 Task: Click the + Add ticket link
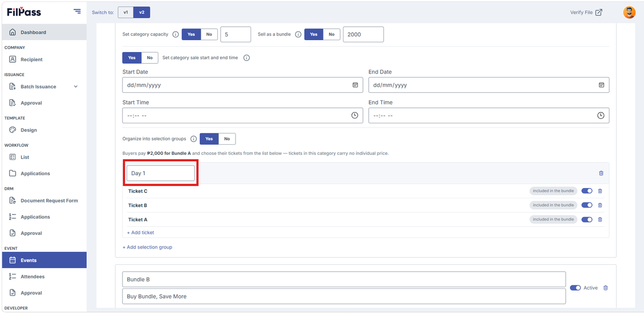pos(141,233)
